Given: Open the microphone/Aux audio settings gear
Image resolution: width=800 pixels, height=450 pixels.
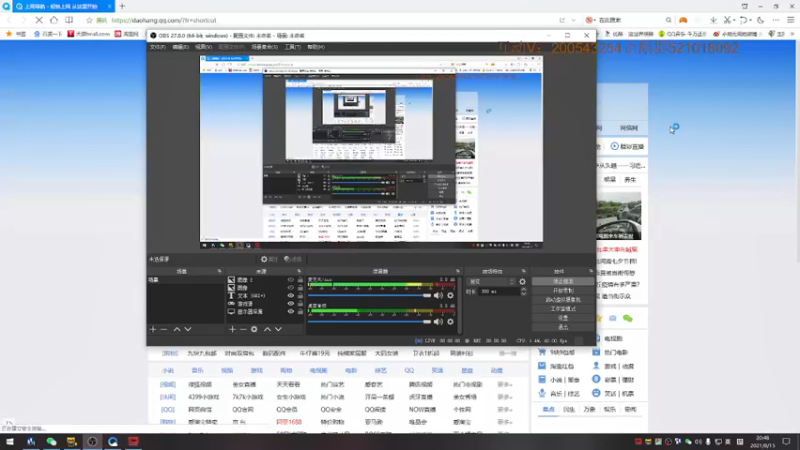Looking at the screenshot, I should tap(450, 295).
